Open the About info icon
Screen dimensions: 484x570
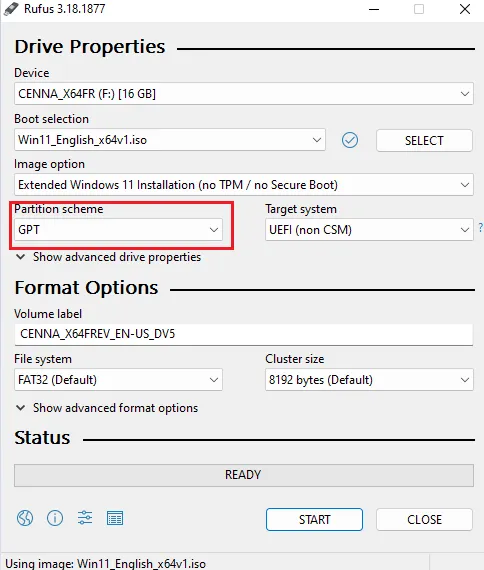[x=55, y=518]
